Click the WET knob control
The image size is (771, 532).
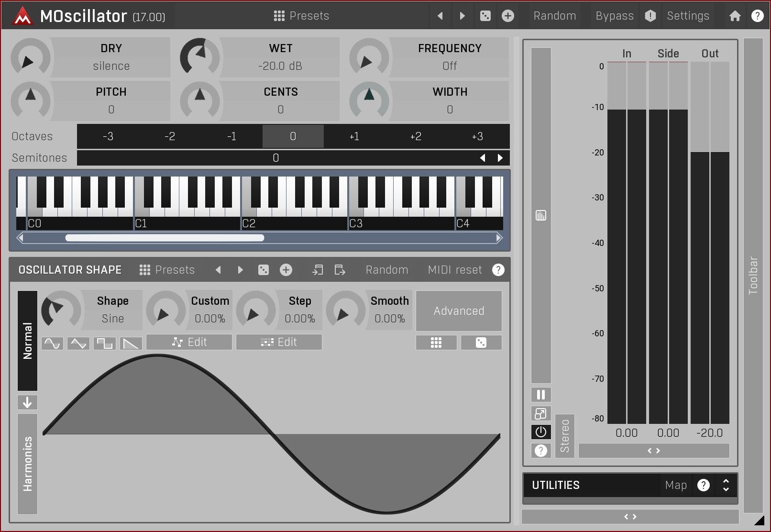(x=199, y=57)
